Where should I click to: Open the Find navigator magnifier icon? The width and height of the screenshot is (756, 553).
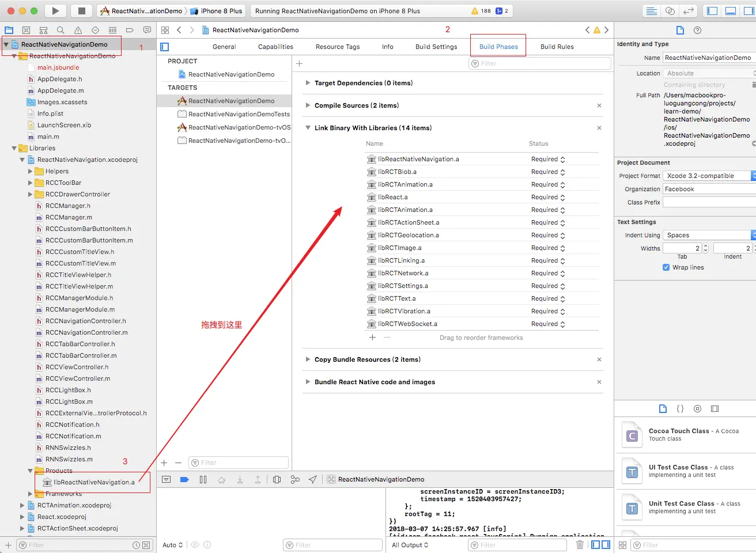click(x=61, y=30)
